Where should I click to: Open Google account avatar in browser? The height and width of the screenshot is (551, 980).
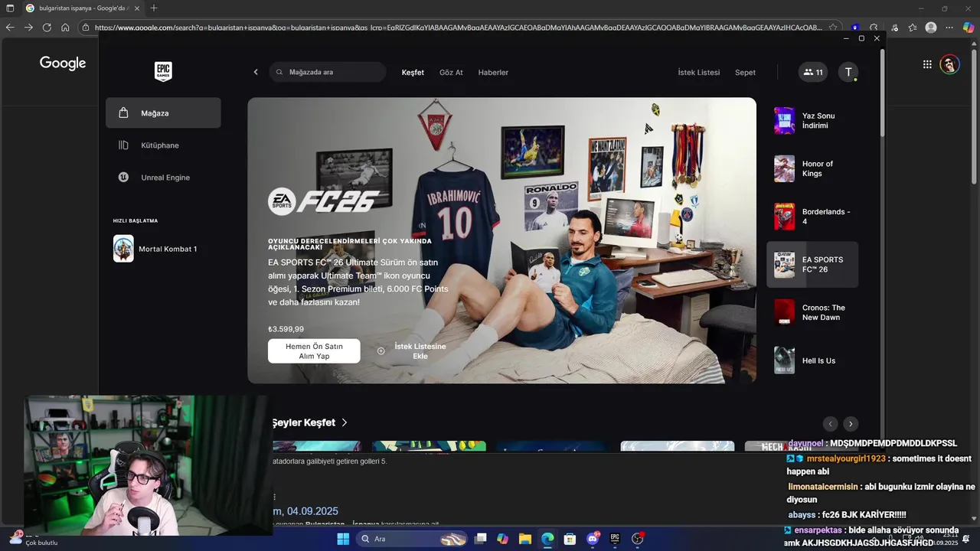[x=950, y=64]
